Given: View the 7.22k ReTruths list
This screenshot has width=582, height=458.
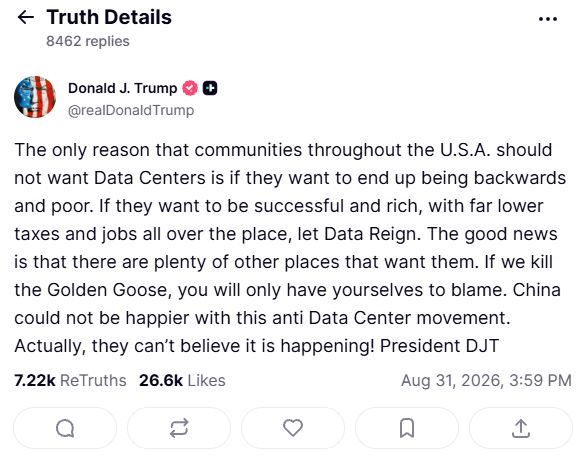Looking at the screenshot, I should click(x=70, y=380).
